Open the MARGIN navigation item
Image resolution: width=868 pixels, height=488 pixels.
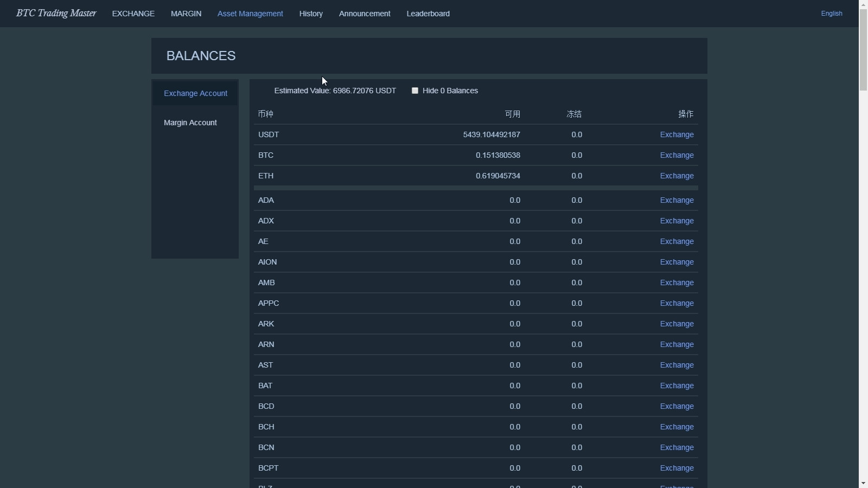(186, 14)
